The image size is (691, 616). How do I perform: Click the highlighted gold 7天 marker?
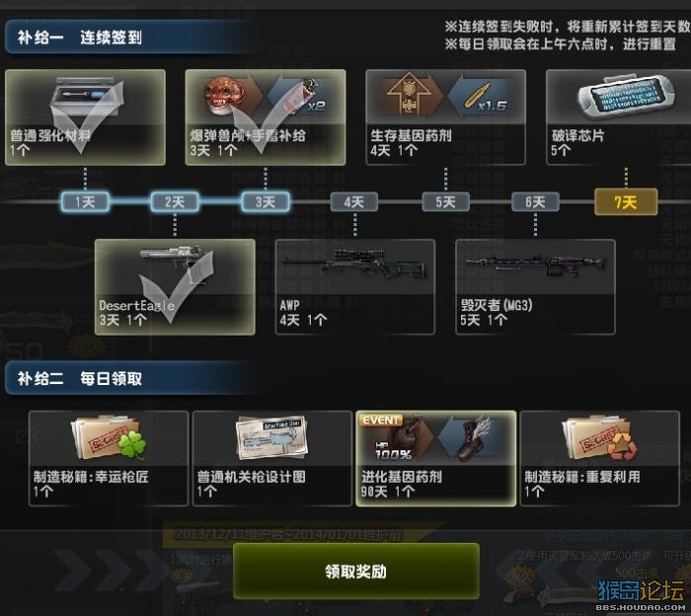pos(626,201)
